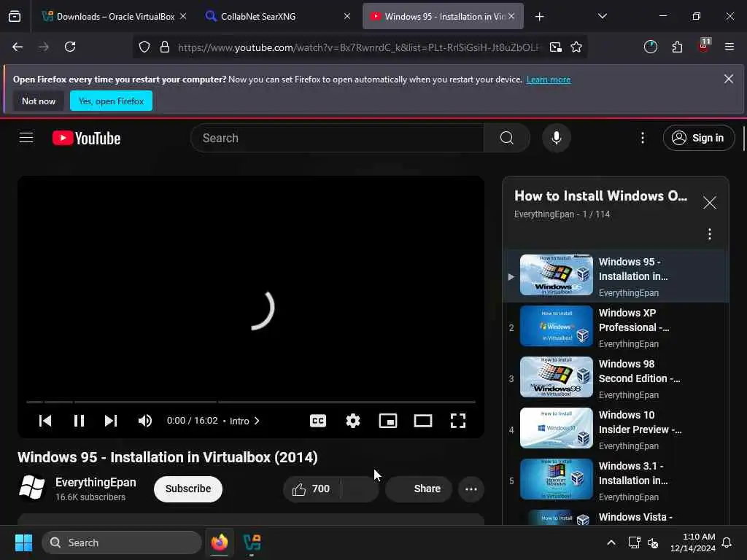The height and width of the screenshot is (560, 747).
Task: Open EverythingEpan channel avatar
Action: tap(31, 488)
